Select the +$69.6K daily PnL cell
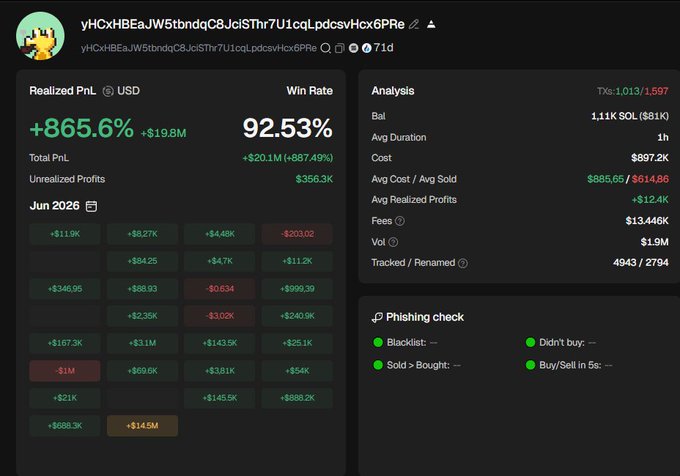This screenshot has height=476, width=680. (142, 371)
